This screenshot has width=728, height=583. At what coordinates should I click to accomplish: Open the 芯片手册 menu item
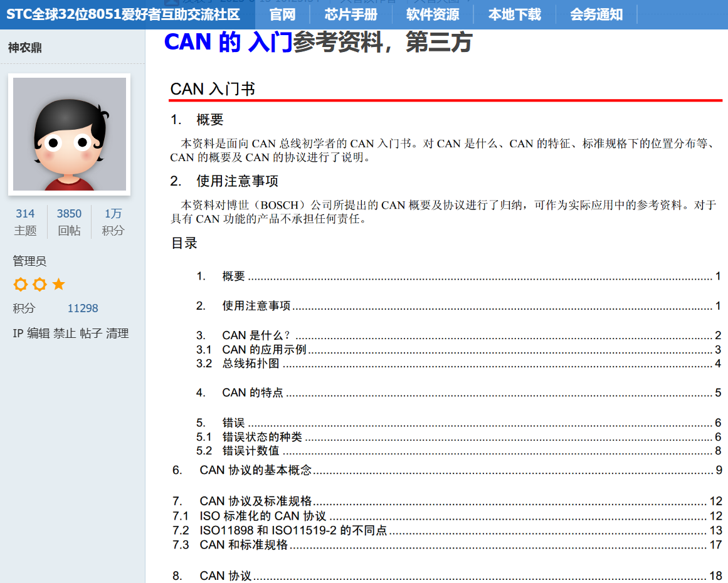pyautogui.click(x=351, y=14)
